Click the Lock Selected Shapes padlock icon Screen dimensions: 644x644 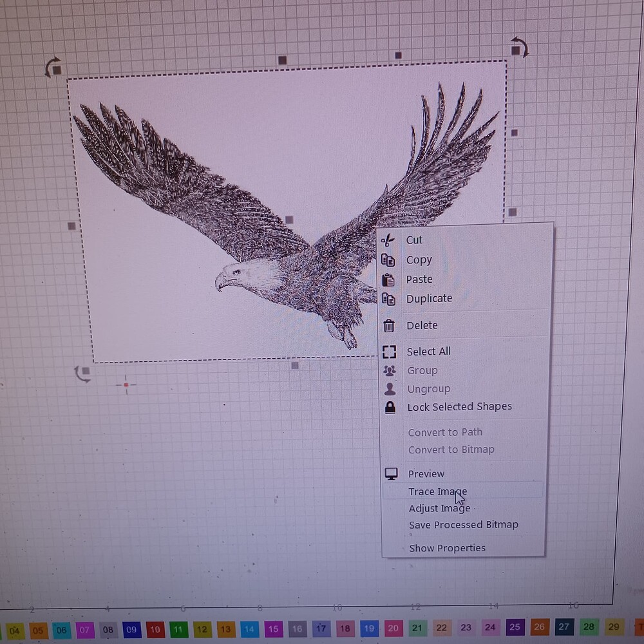click(x=389, y=406)
